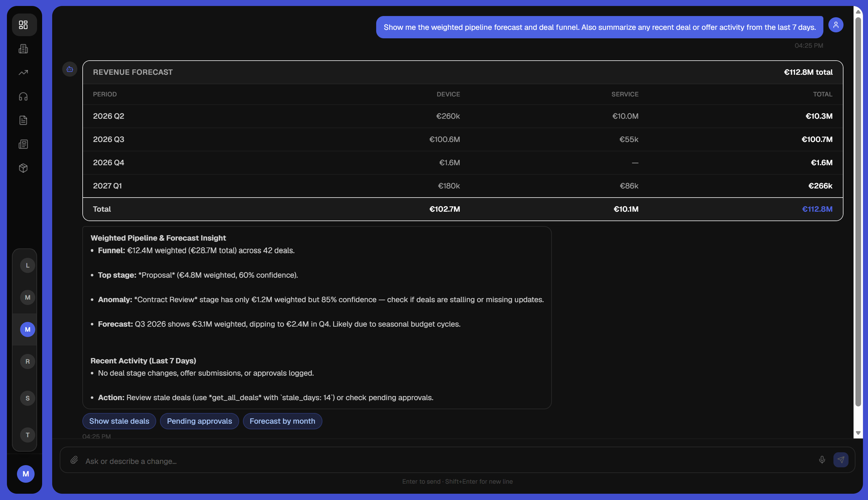Focus the Ask or describe a change input

(x=447, y=461)
